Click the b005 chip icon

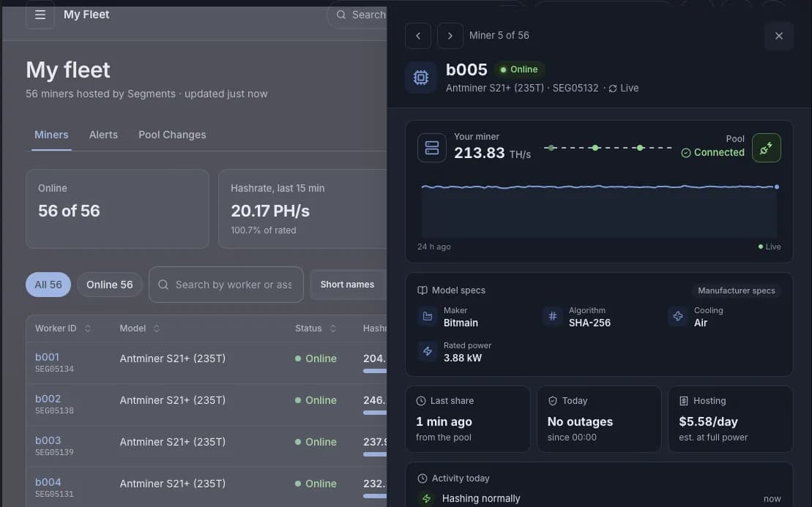(421, 78)
